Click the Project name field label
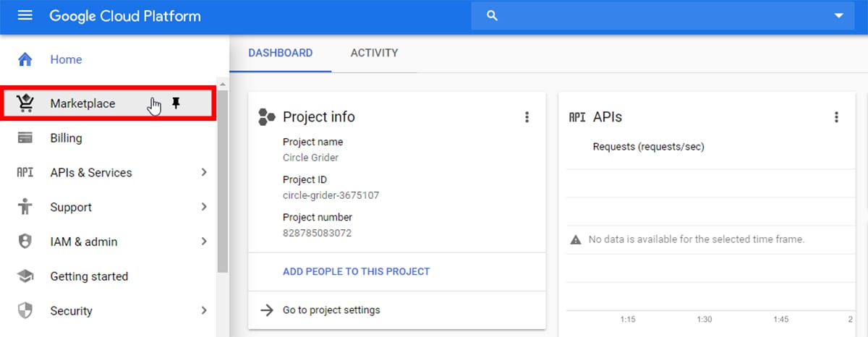Viewport: 868px width, 337px height. pos(312,142)
